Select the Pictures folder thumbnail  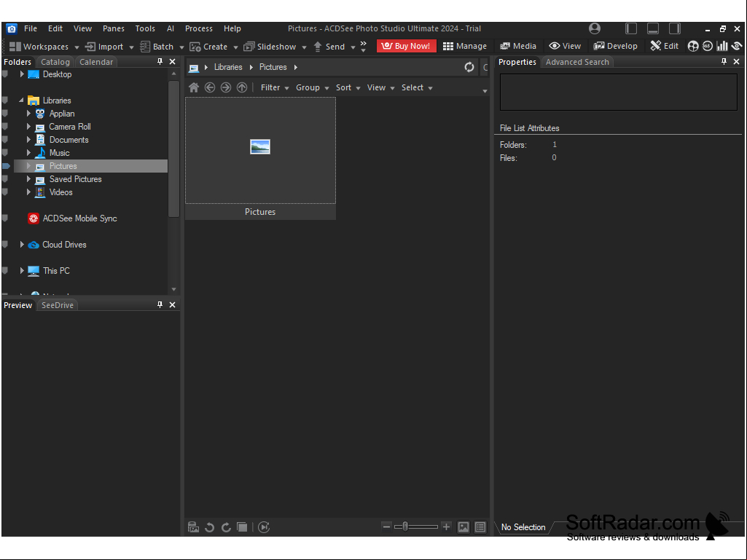click(260, 158)
